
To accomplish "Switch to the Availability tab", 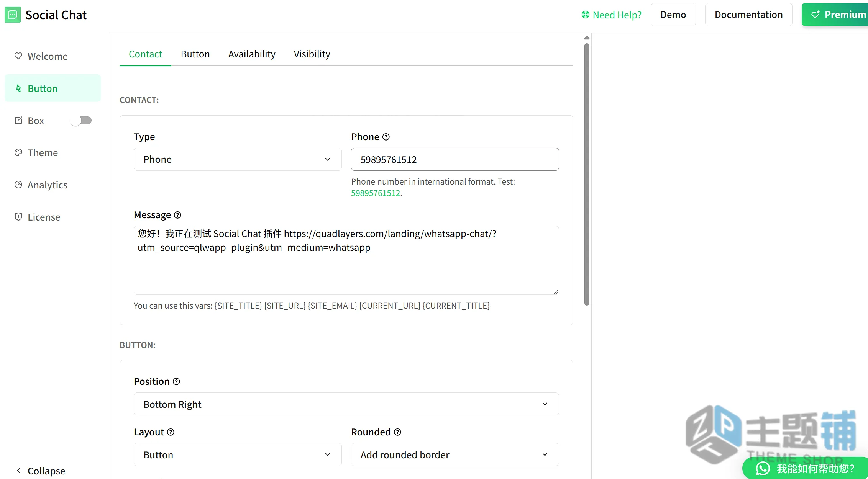I will 252,54.
